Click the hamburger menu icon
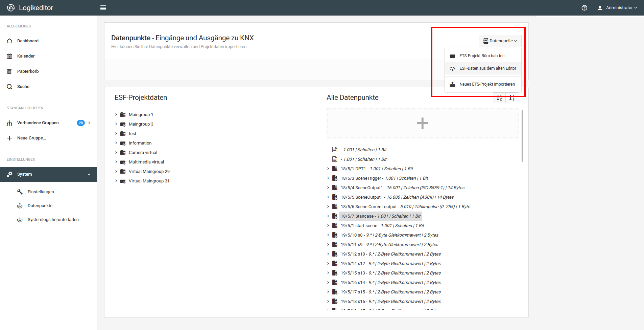 [x=103, y=8]
